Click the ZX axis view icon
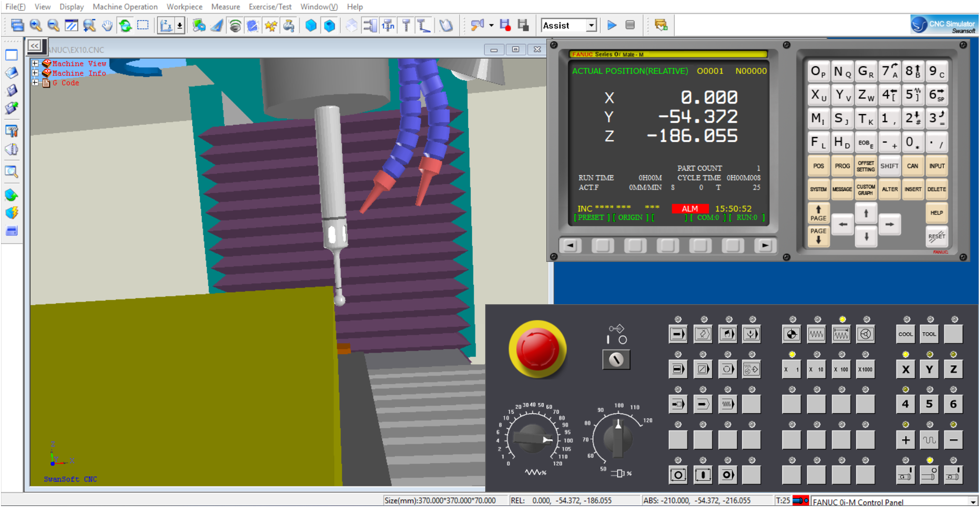The width and height of the screenshot is (980, 507). tap(166, 25)
